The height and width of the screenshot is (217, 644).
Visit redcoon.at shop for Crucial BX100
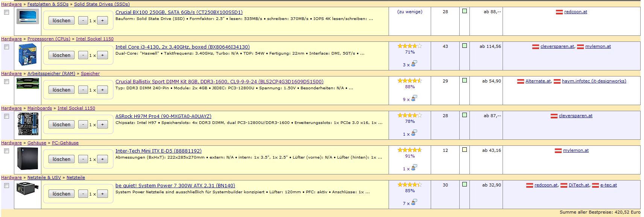[576, 12]
